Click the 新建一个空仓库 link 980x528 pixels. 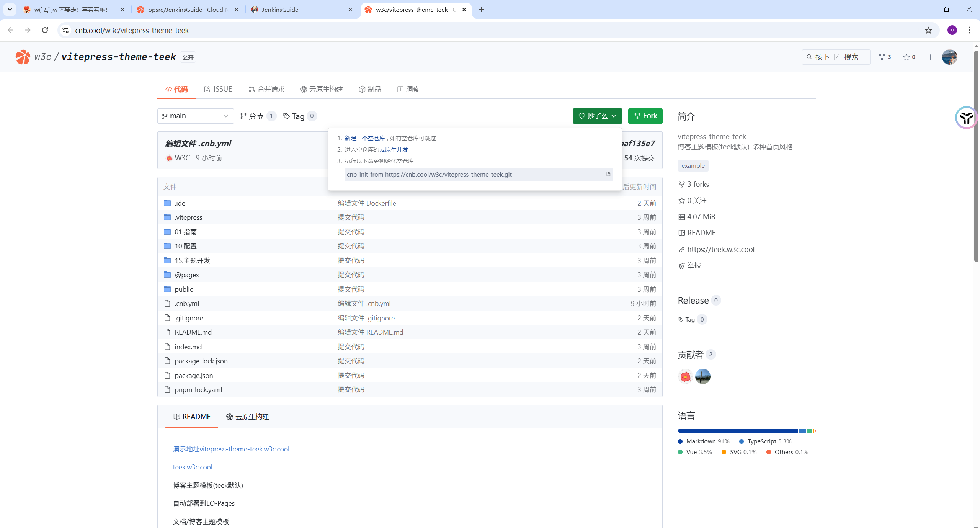tap(365, 138)
